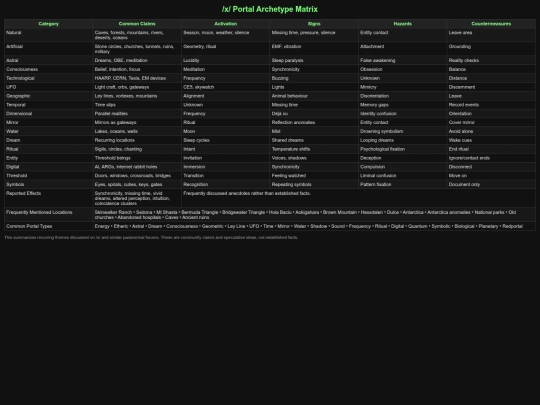The height and width of the screenshot is (405, 540).
Task: Click the 'Animal behaviour' signs cell
Action: [314, 96]
